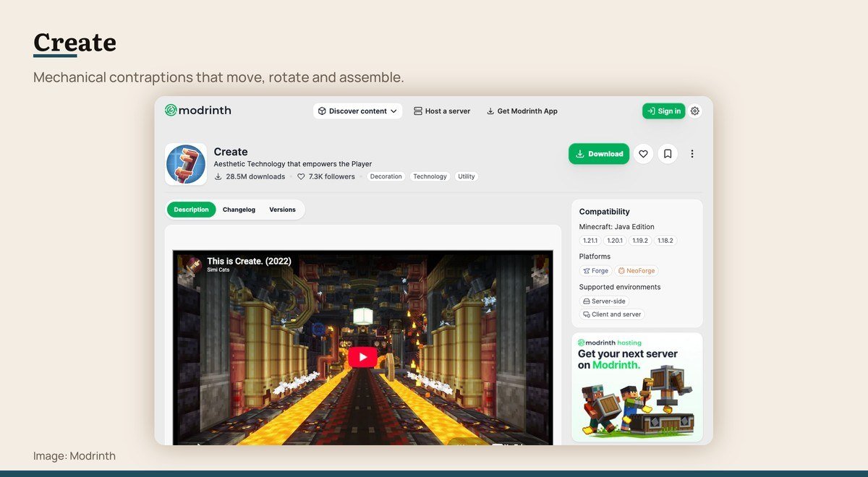Screen dimensions: 868x477
Task: Click the Create mod project icon
Action: pos(186,164)
